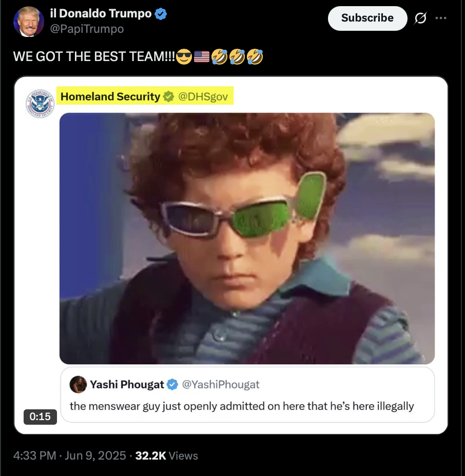Image resolution: width=465 pixels, height=476 pixels.
Task: Open the Homeland Security seal avatar
Action: [x=40, y=104]
